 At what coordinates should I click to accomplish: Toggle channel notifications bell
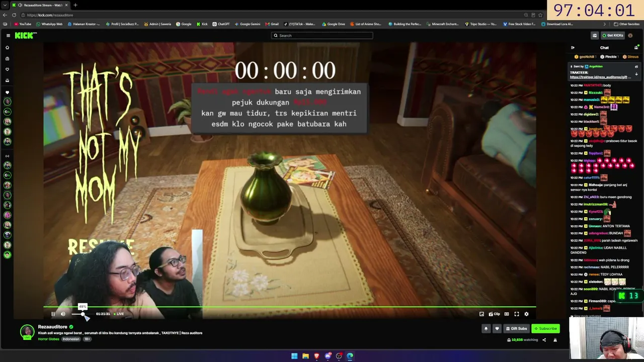(486, 328)
